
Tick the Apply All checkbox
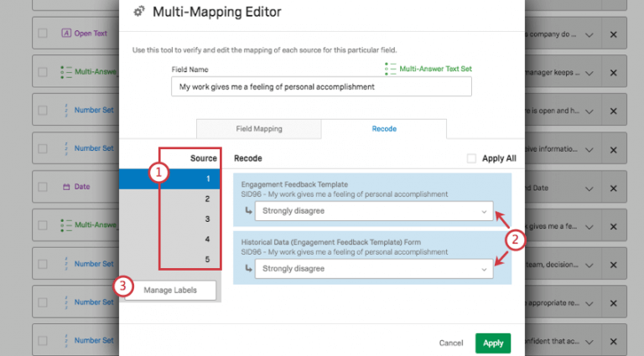(x=471, y=157)
